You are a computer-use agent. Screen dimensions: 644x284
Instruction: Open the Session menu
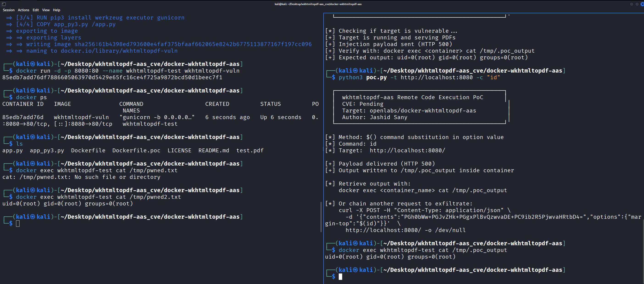(8, 10)
